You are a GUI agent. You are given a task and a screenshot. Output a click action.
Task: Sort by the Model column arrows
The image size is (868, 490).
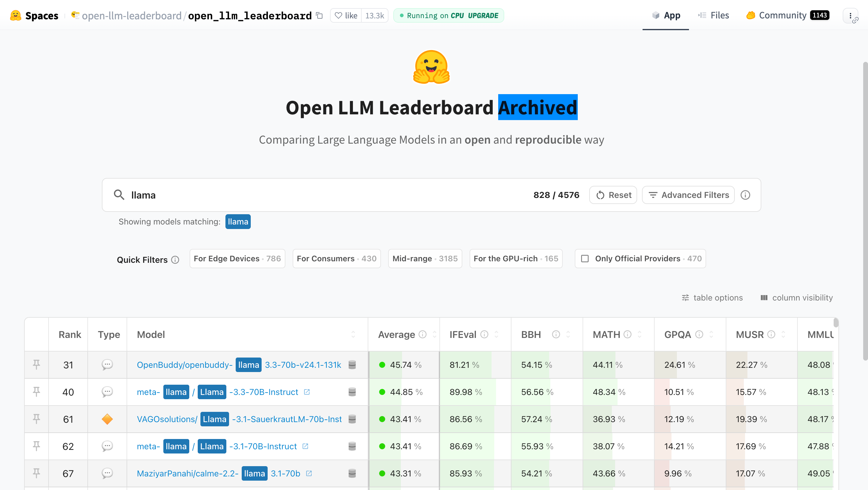[x=353, y=334]
